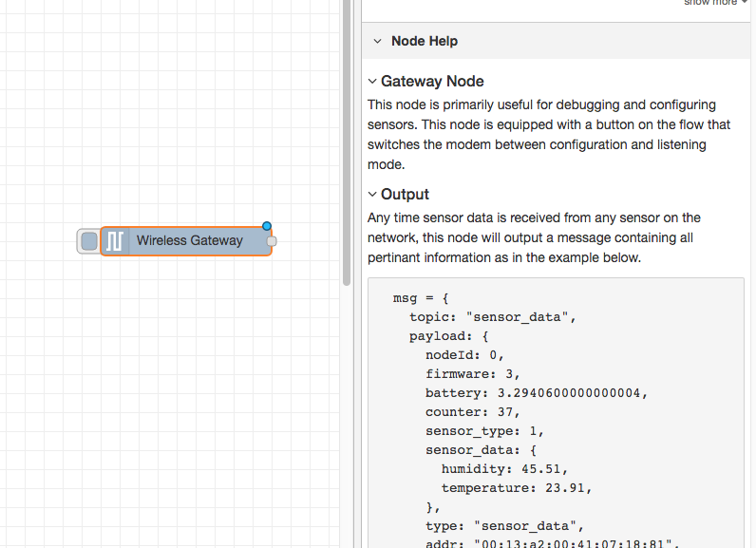Toggle the Wireless Gateway mode button
Image resolution: width=756 pixels, height=548 pixels.
point(88,241)
